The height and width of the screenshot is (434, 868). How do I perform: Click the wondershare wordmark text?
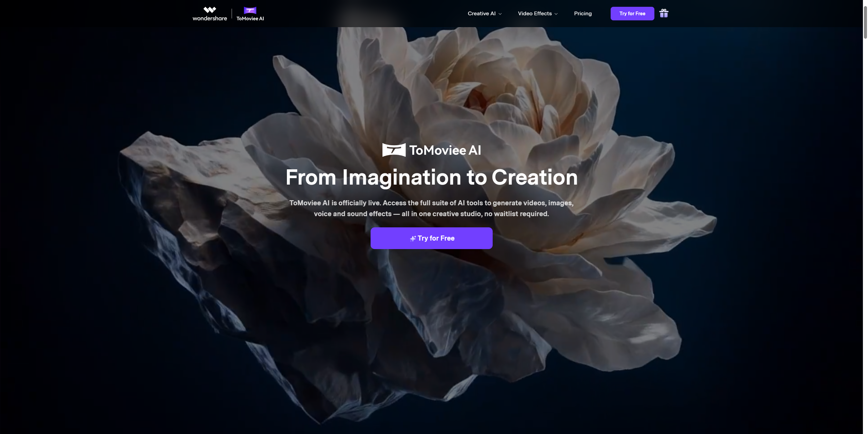coord(210,18)
